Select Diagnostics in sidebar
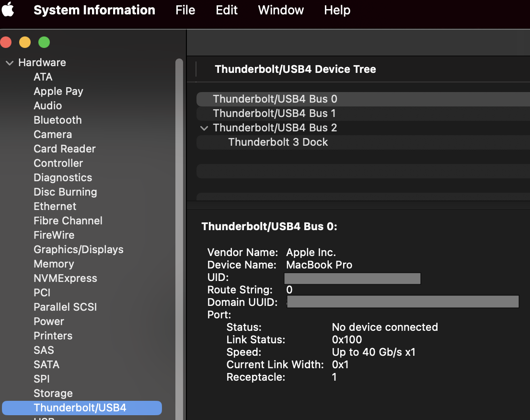This screenshot has height=420, width=530. pyautogui.click(x=63, y=177)
